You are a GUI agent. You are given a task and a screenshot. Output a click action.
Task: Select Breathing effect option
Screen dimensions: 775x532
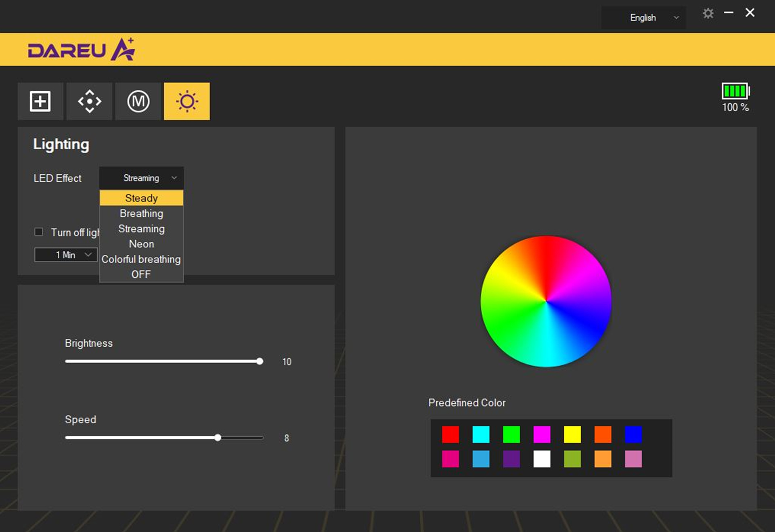[141, 214]
